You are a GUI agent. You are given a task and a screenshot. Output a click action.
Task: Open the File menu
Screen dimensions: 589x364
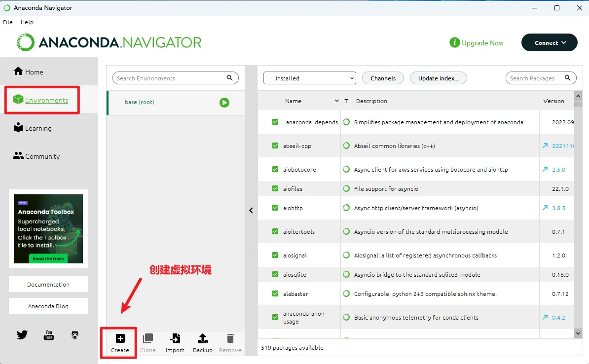click(8, 22)
